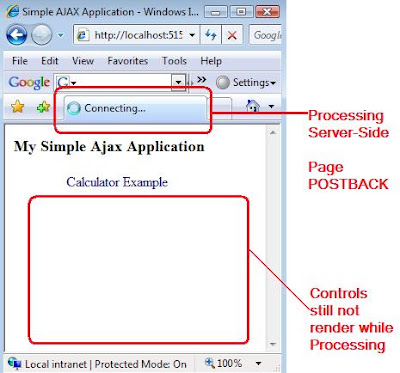
Task: Open a new blank tab
Action: 221,109
